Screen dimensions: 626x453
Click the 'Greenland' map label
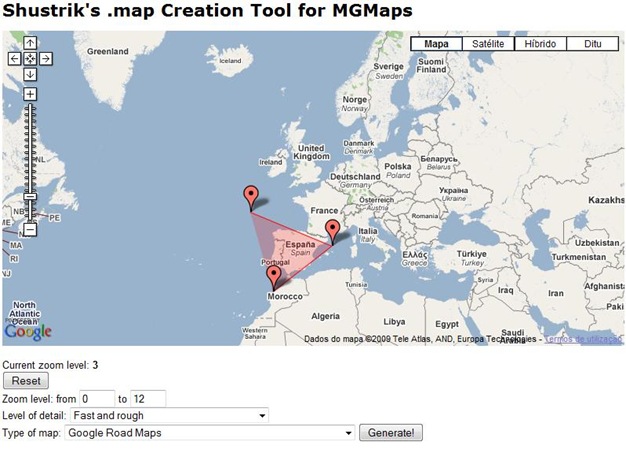[x=108, y=51]
